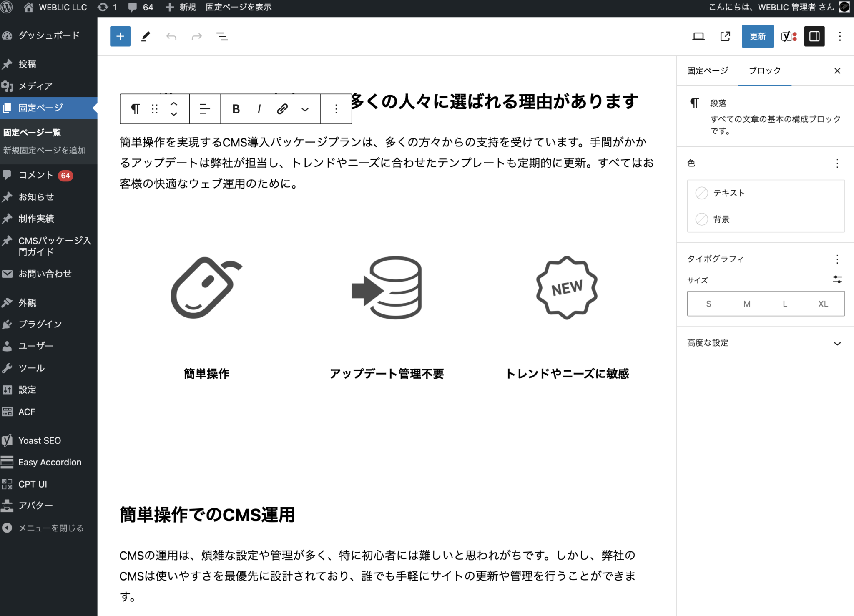854x616 pixels.
Task: Toggle italic formatting in block toolbar
Action: tap(259, 109)
